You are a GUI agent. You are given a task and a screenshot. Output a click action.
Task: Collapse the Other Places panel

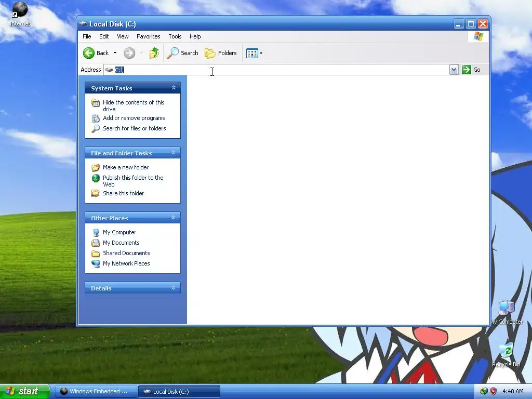(174, 218)
